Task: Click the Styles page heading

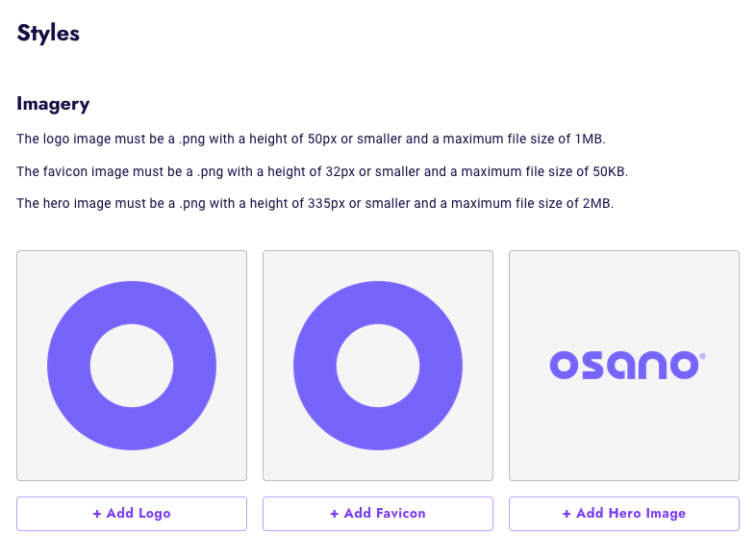Action: pyautogui.click(x=48, y=34)
